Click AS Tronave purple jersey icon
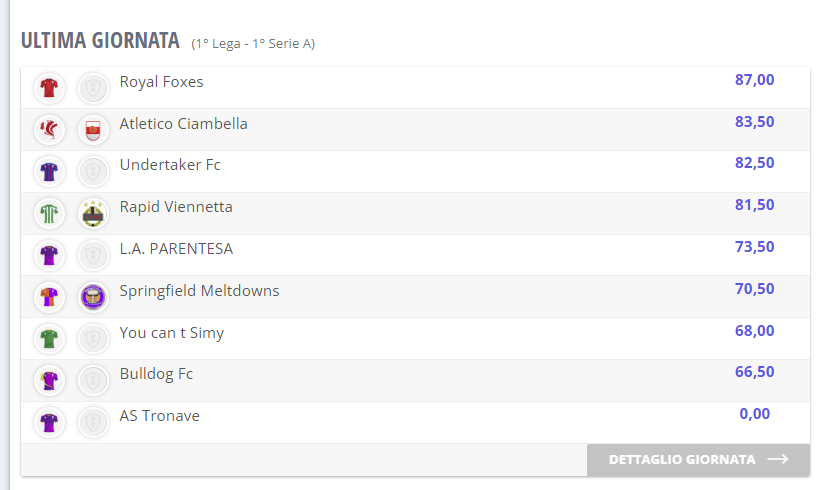 click(x=49, y=423)
